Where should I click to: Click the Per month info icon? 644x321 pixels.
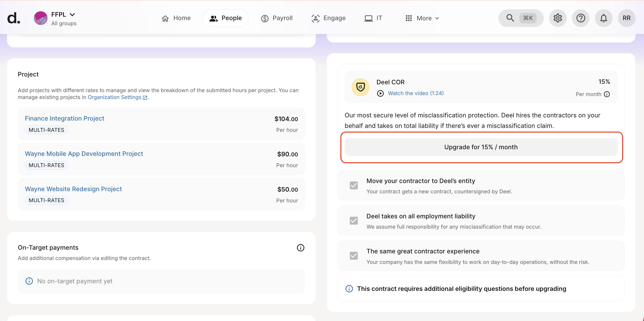pyautogui.click(x=607, y=94)
